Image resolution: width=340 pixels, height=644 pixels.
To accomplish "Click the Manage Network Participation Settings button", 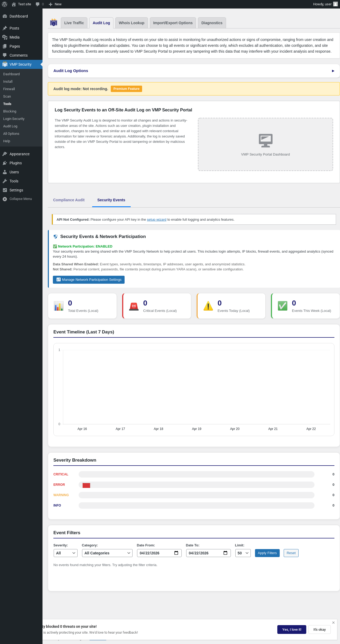I will click(x=89, y=280).
